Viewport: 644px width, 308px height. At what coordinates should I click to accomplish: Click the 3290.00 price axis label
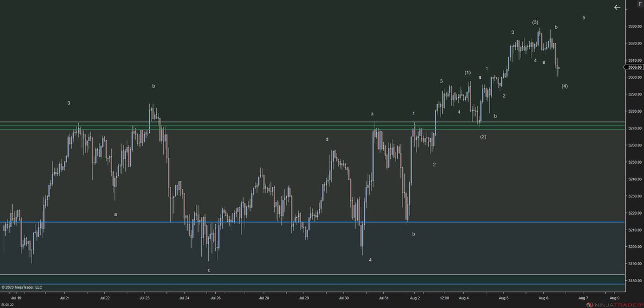(x=634, y=94)
